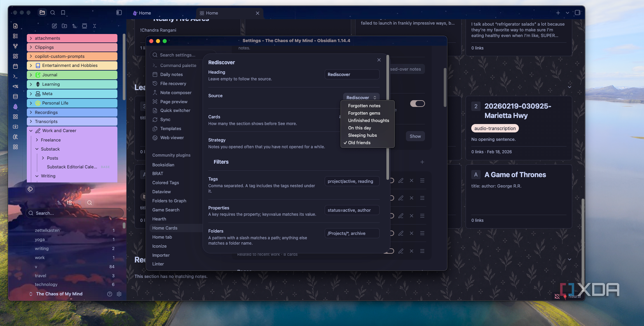
Task: Open the search pane magnifier icon in top bar
Action: [53, 13]
